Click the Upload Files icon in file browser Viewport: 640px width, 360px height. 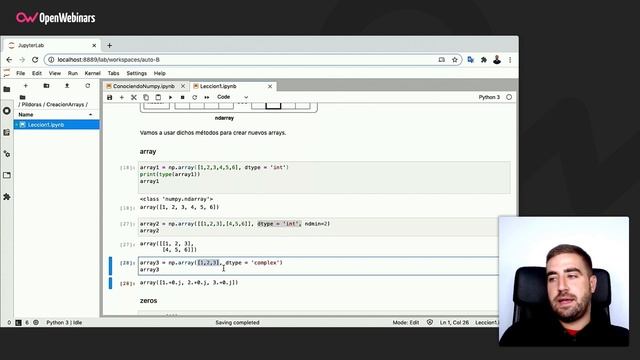[x=67, y=86]
